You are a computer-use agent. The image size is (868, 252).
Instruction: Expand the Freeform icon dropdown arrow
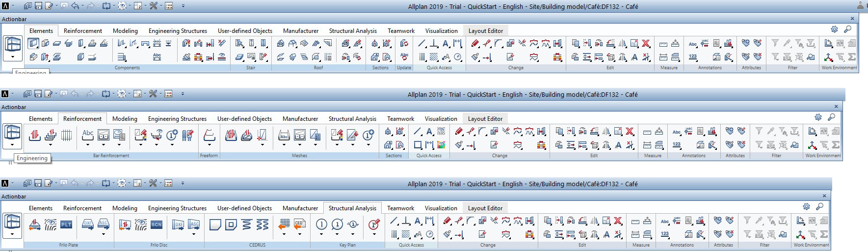click(x=209, y=145)
